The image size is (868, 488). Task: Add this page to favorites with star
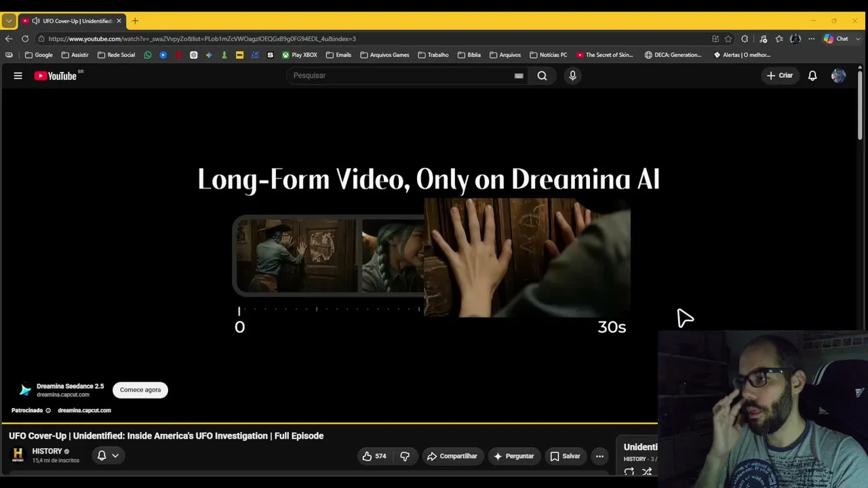tap(728, 39)
